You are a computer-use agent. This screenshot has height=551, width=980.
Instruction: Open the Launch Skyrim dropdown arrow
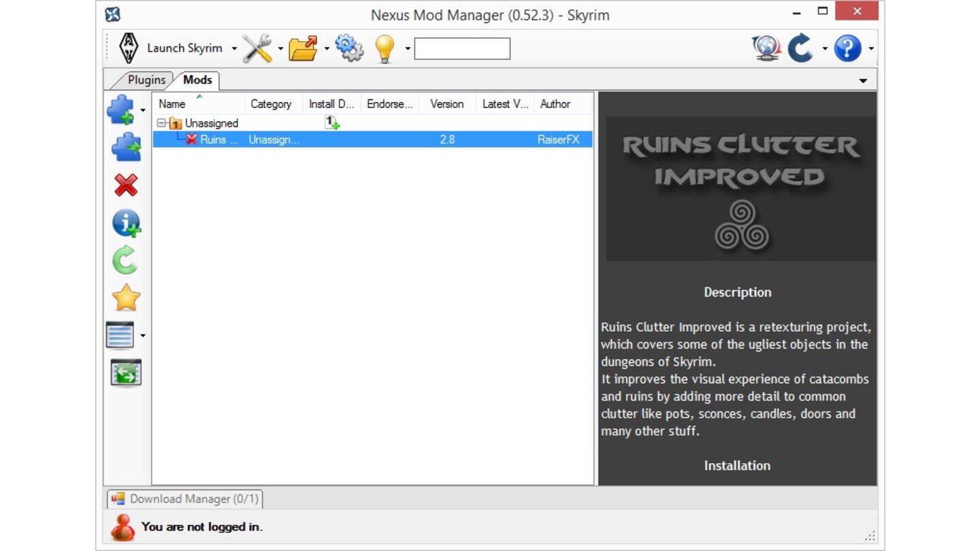coord(234,49)
